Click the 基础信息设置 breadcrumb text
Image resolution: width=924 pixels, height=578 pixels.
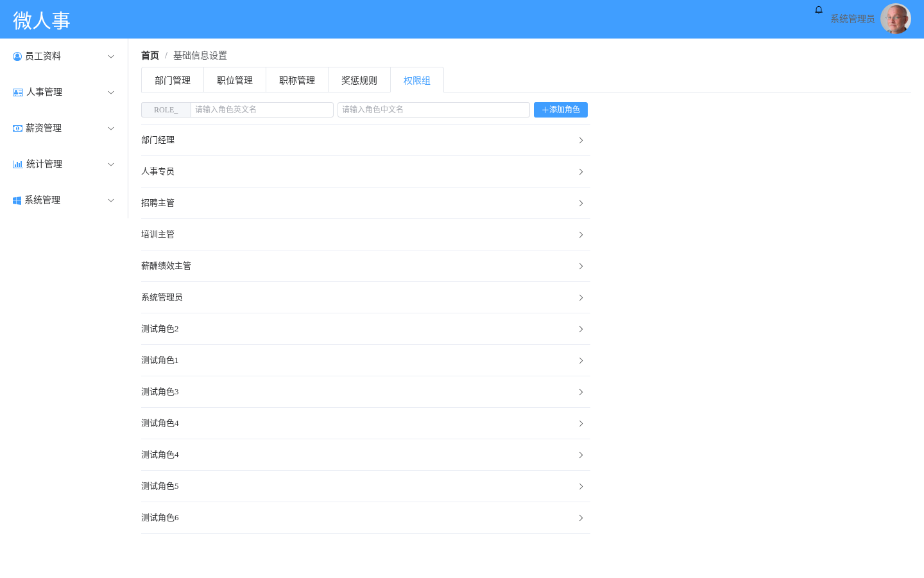pos(200,56)
